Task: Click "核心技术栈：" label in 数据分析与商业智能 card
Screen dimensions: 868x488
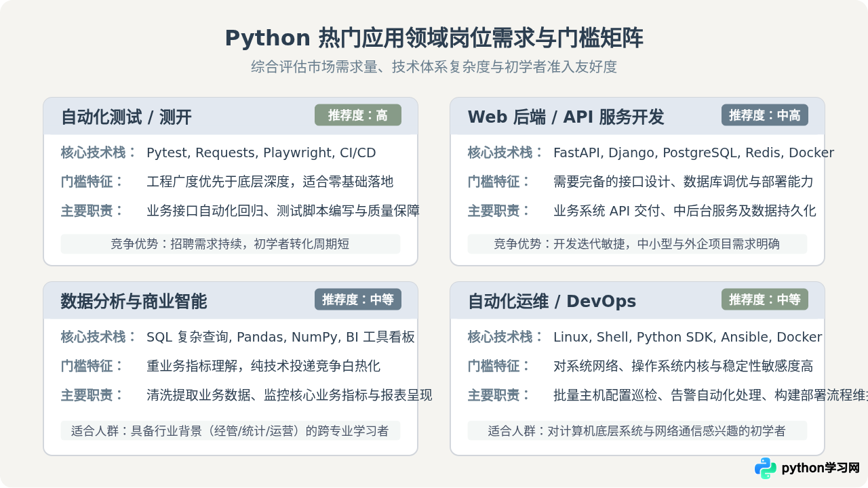Action: 99,338
